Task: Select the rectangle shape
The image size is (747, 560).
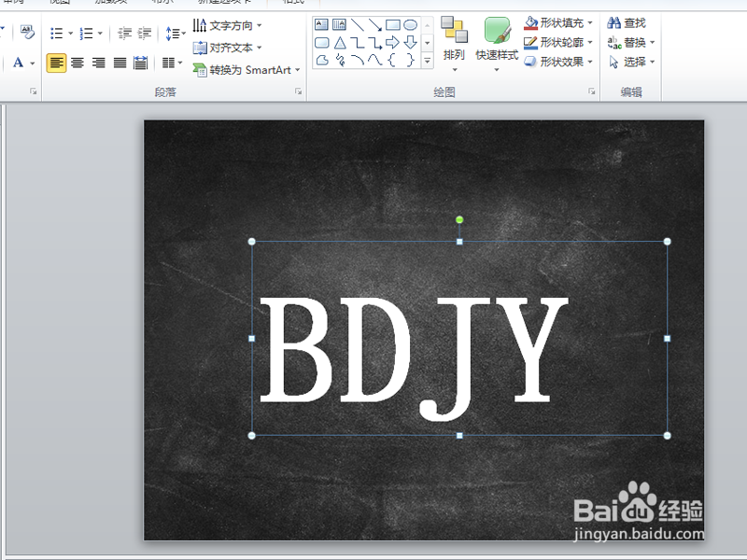Action: 392,24
